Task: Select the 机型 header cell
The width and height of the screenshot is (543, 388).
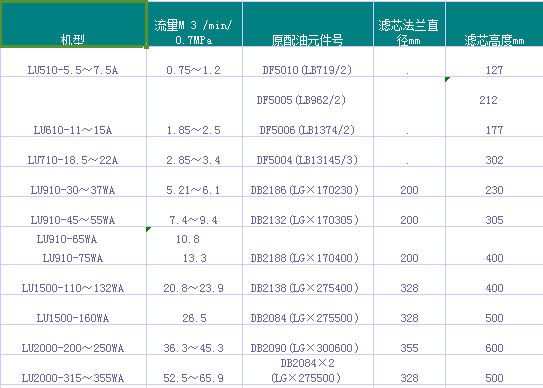Action: (73, 24)
